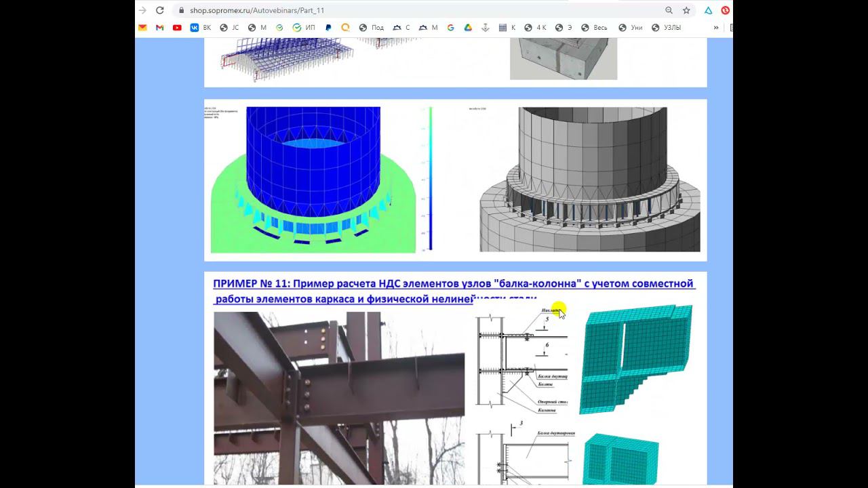Click the red blocker extension icon
The height and width of the screenshot is (488, 868).
tap(726, 10)
